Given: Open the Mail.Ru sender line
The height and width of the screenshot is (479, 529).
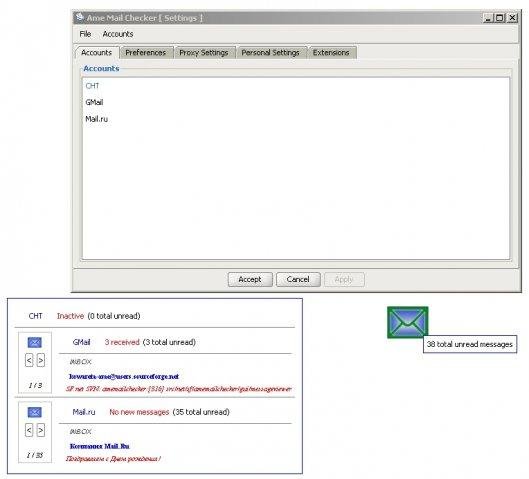Looking at the screenshot, I should click(100, 446).
